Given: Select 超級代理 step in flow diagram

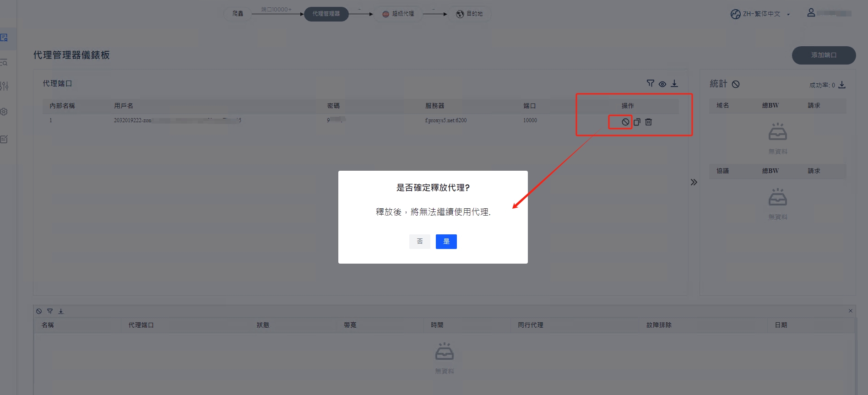Looking at the screenshot, I should tap(398, 14).
